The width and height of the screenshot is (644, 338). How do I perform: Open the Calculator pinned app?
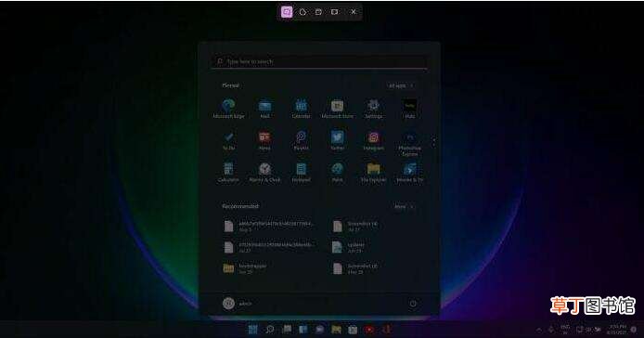(228, 173)
